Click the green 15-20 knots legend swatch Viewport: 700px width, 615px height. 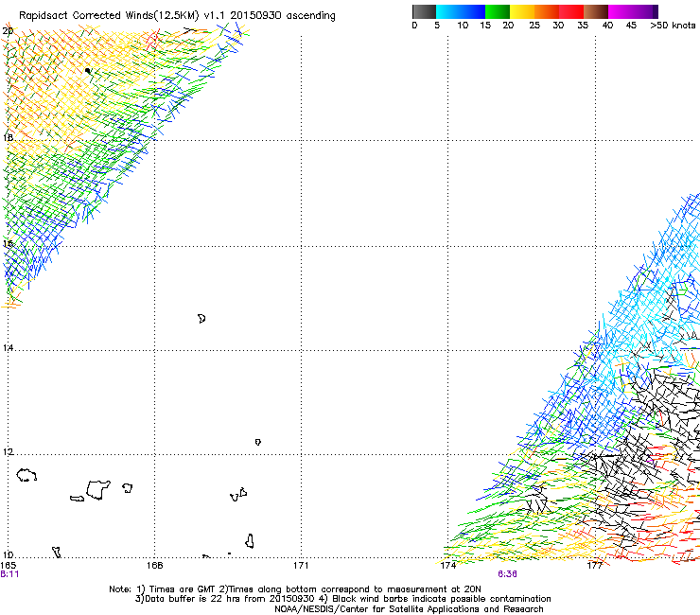point(498,11)
